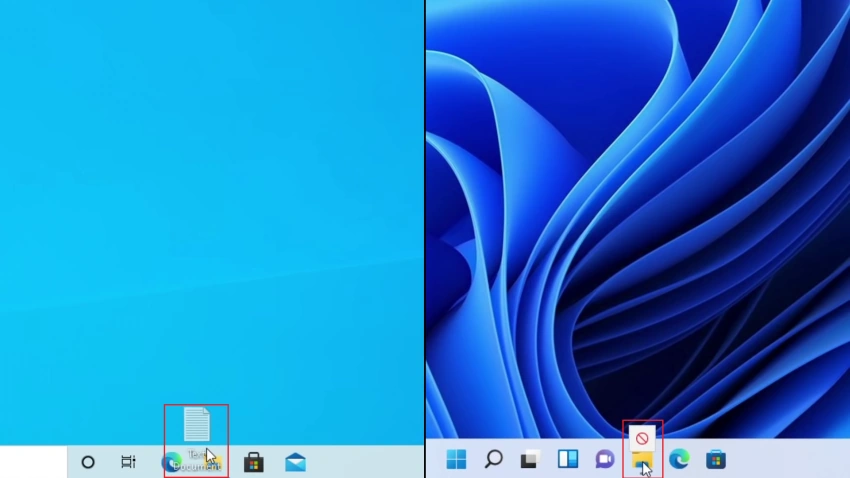Image resolution: width=850 pixels, height=478 pixels.
Task: Open Microsoft Store on Windows 11 taskbar
Action: click(716, 460)
